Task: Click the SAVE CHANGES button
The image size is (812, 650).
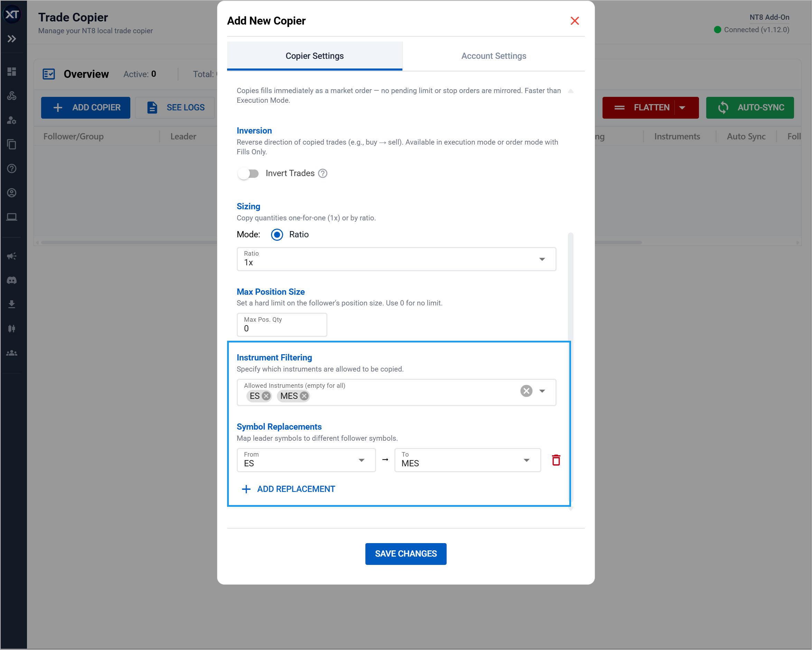Action: (405, 553)
